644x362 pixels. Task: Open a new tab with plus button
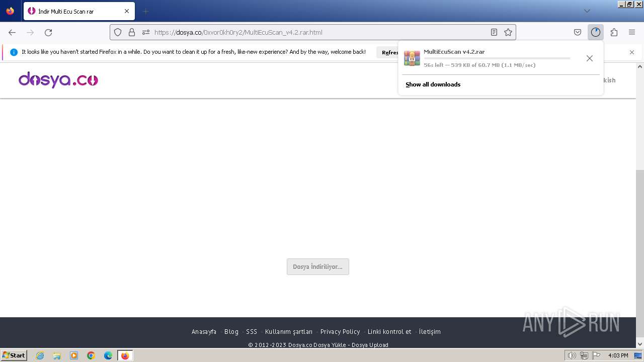pyautogui.click(x=145, y=11)
